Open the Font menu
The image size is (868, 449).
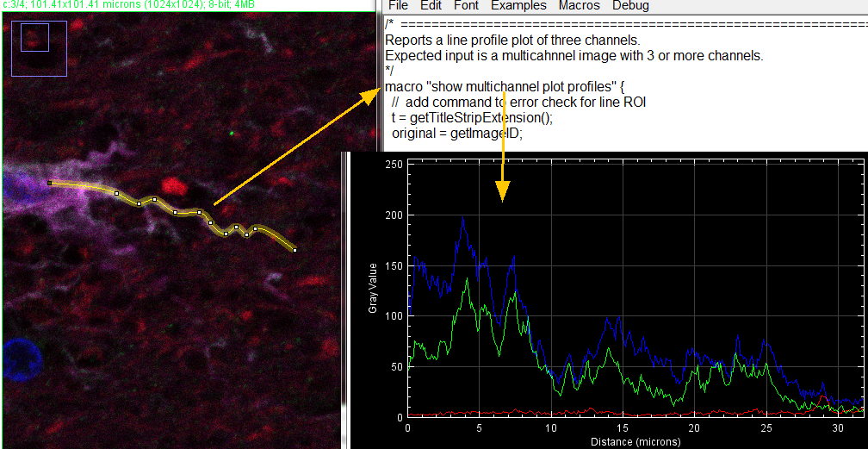(x=467, y=6)
